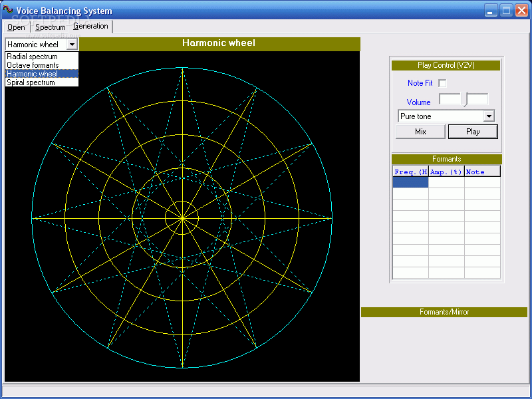
Task: Click the Note column header
Action: tap(482, 172)
